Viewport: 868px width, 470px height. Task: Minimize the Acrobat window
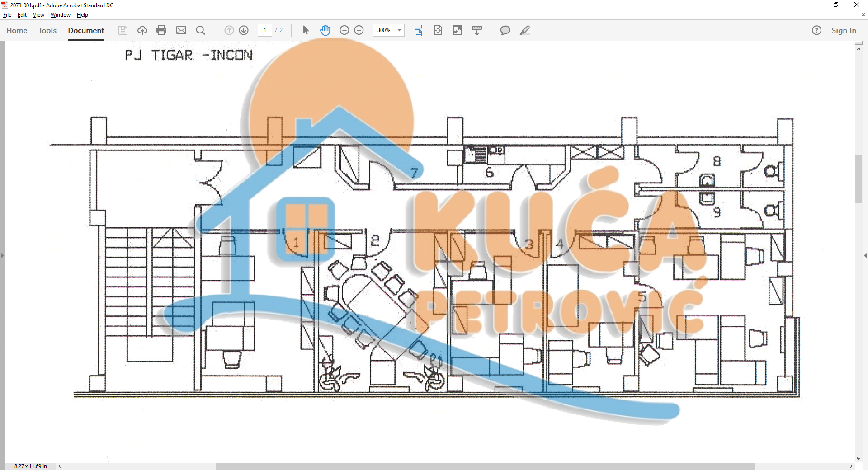(816, 5)
